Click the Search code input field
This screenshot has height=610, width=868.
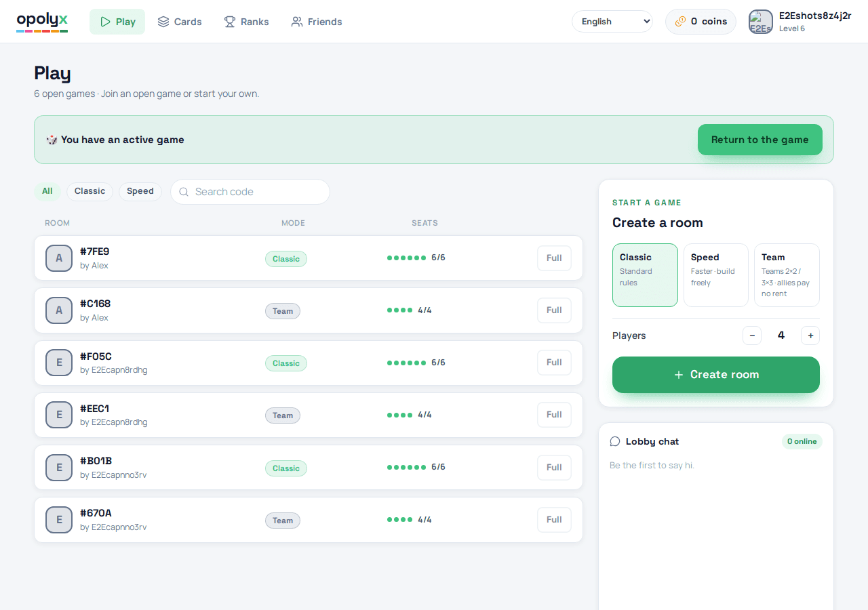[250, 192]
